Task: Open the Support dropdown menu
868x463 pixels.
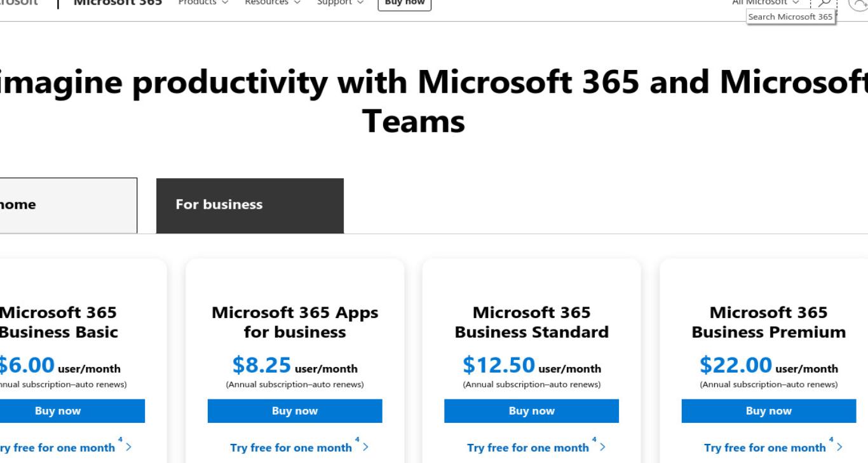Action: 341,3
